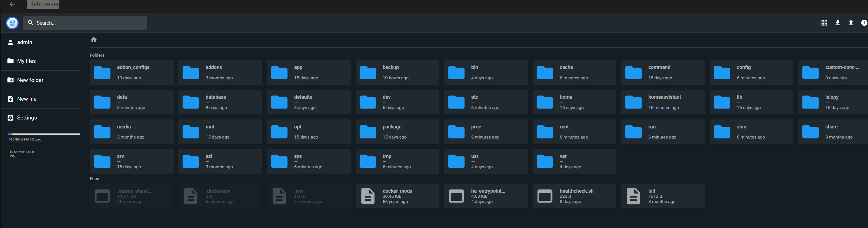Open My files in the sidebar
Screen dimensions: 868x228
[x=26, y=61]
